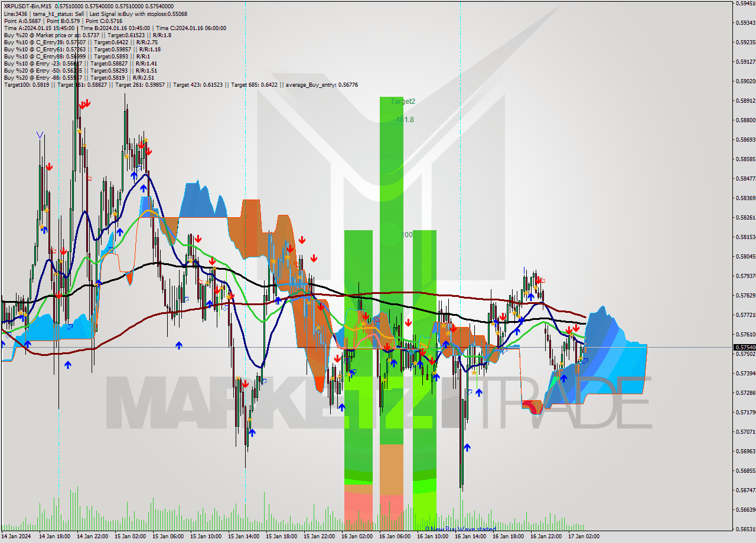Click the Buy %20 @ Market price line

pos(87,35)
